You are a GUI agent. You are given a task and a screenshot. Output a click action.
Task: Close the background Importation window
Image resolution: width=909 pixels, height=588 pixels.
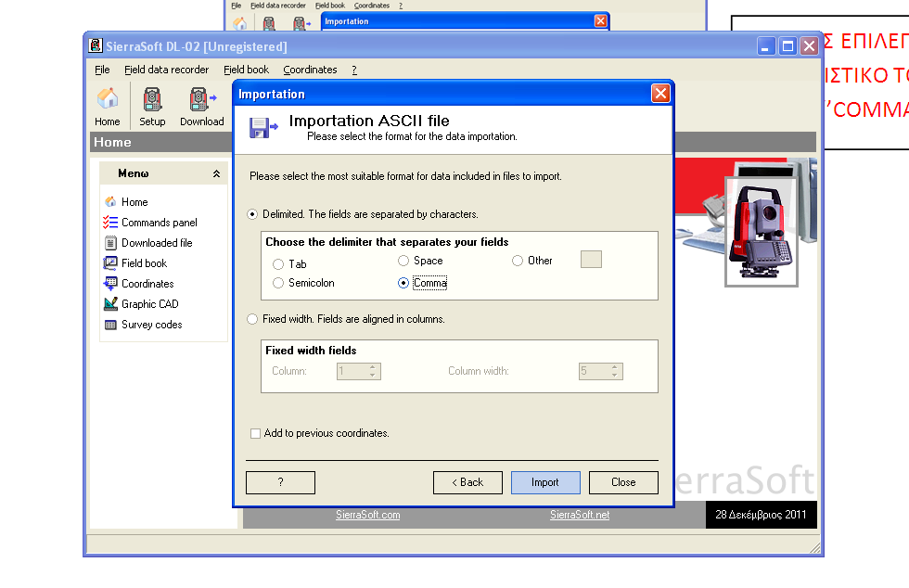coord(601,21)
